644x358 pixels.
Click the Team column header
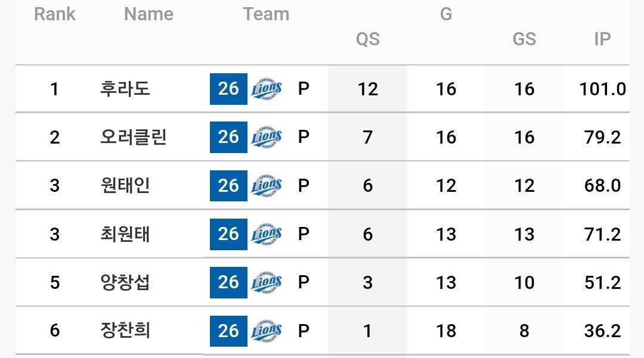[266, 14]
